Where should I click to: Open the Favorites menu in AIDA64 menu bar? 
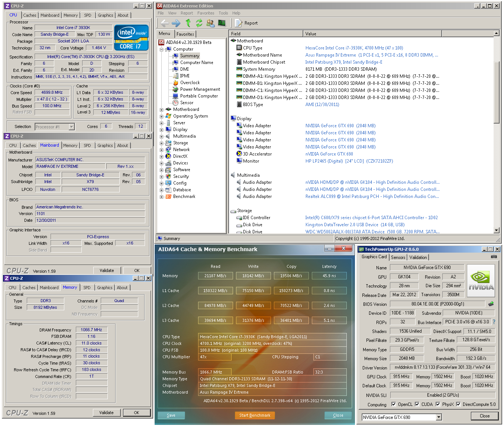pyautogui.click(x=206, y=13)
